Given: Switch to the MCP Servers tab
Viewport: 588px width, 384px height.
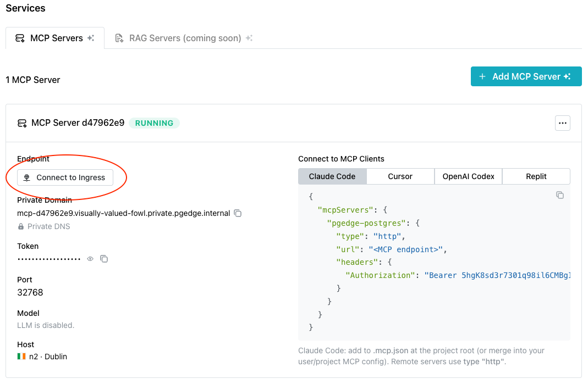Looking at the screenshot, I should (55, 38).
